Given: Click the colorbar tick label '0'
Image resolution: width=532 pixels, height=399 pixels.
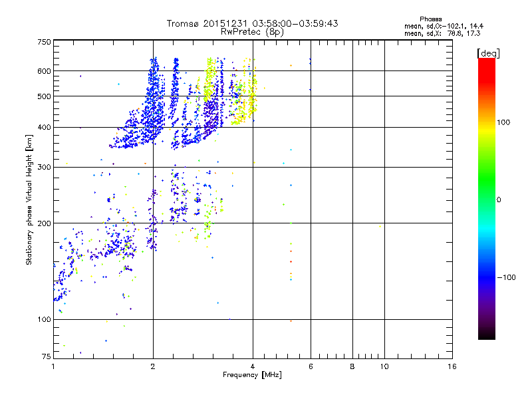Looking at the screenshot, I should [499, 200].
